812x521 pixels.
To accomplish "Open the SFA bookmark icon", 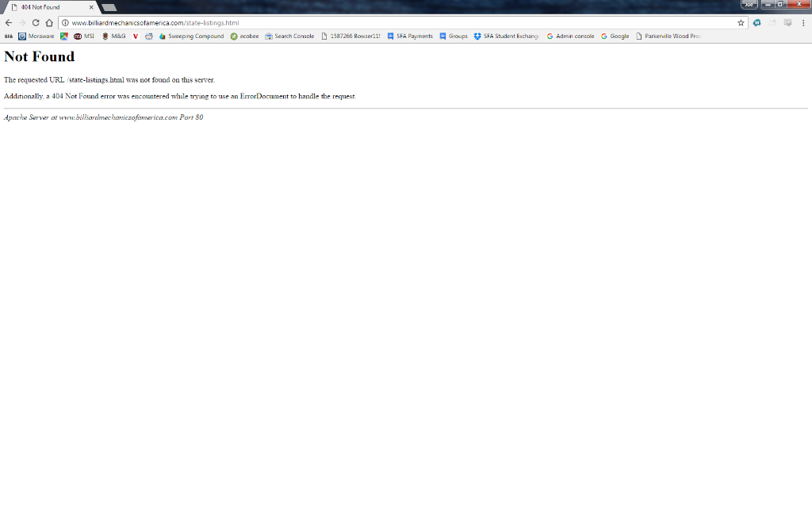I will tap(8, 36).
